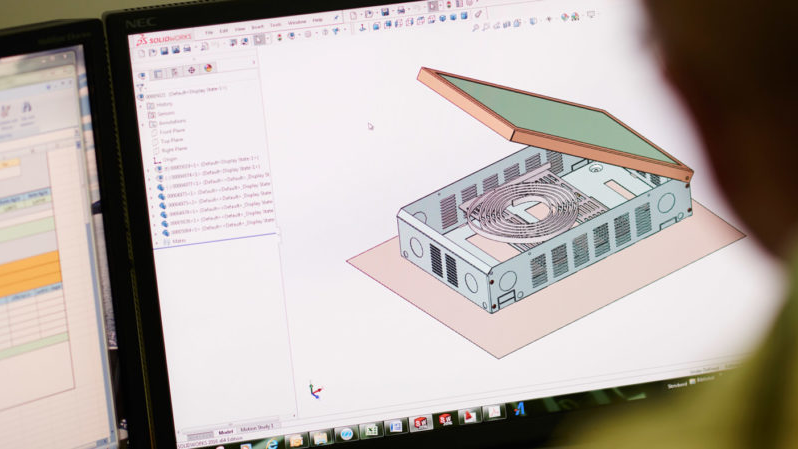Open dropdown arrow beside Select cursor tool

268,39
